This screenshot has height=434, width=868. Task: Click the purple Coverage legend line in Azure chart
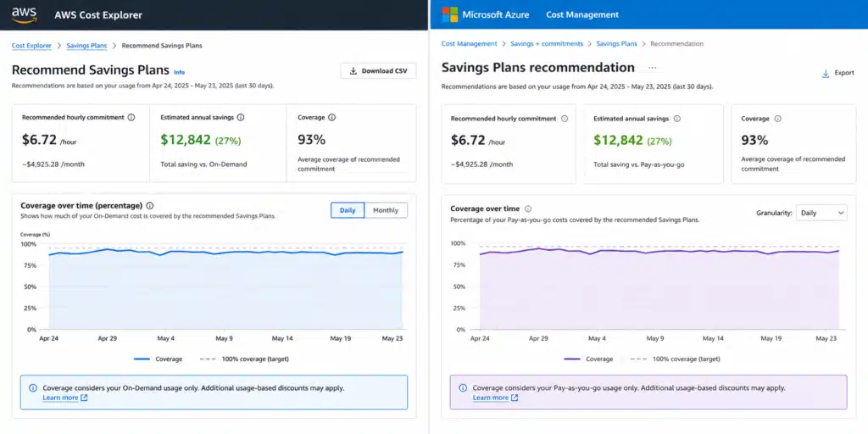(x=572, y=359)
